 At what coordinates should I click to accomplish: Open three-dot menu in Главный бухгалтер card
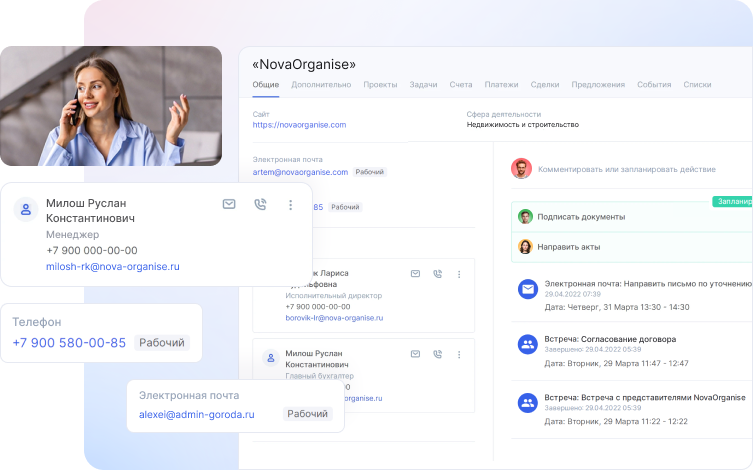pos(459,354)
